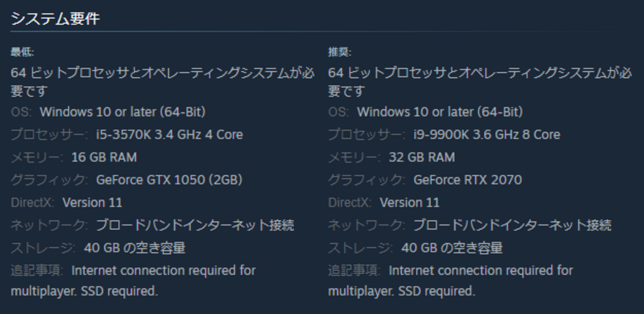Click the 64 ビットプロセッサ note under 最低

click(x=162, y=74)
